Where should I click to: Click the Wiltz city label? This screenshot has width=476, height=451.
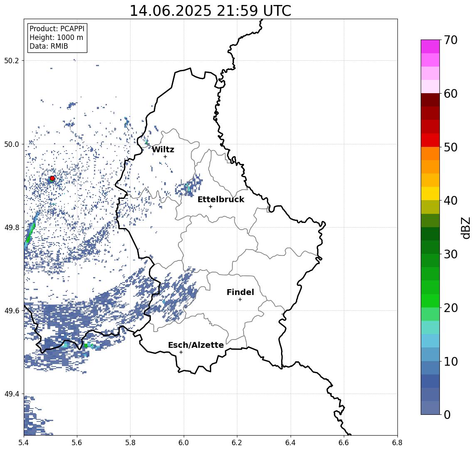[x=163, y=149]
